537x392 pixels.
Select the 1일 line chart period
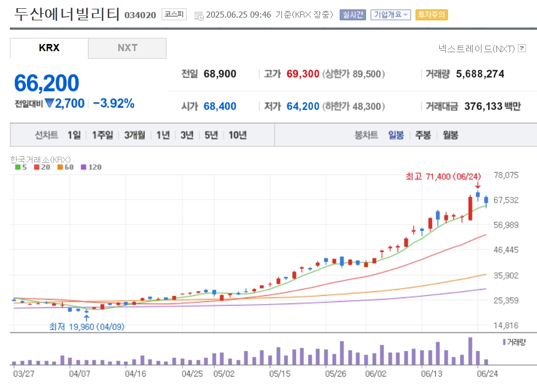[x=74, y=135]
